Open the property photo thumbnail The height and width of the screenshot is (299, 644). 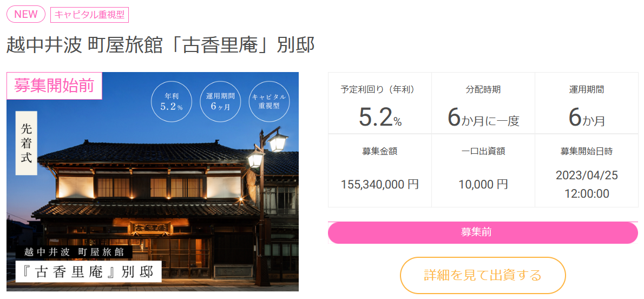pyautogui.click(x=153, y=182)
